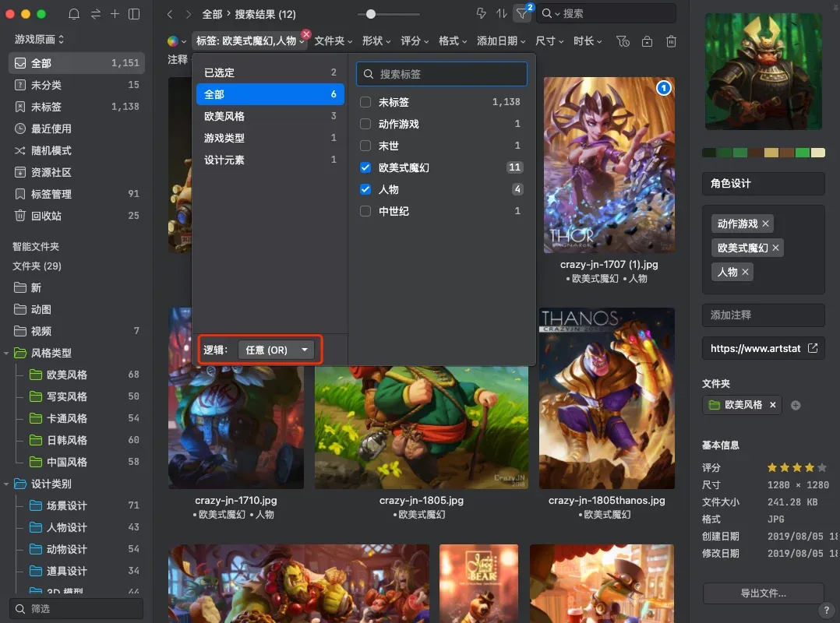Open the 标签: 欧美式魔幻,人物 filter button
Viewport: 840px width, 623px height.
tap(249, 41)
